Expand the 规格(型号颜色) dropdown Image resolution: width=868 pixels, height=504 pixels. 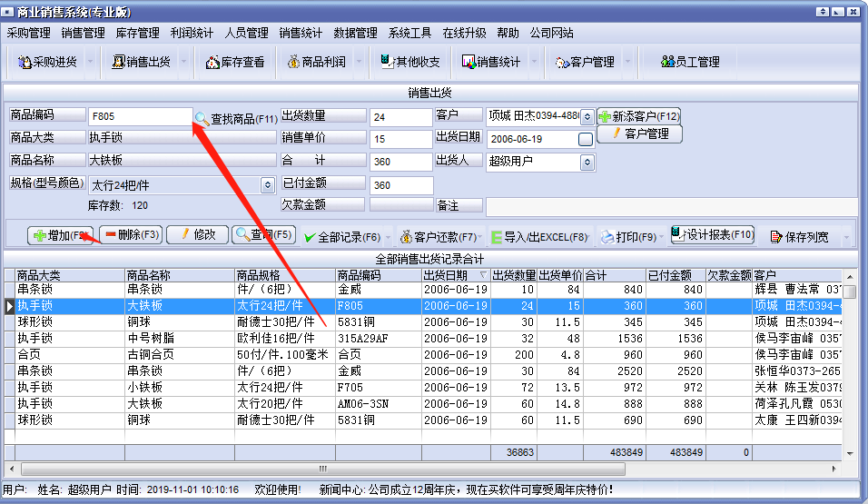(268, 184)
